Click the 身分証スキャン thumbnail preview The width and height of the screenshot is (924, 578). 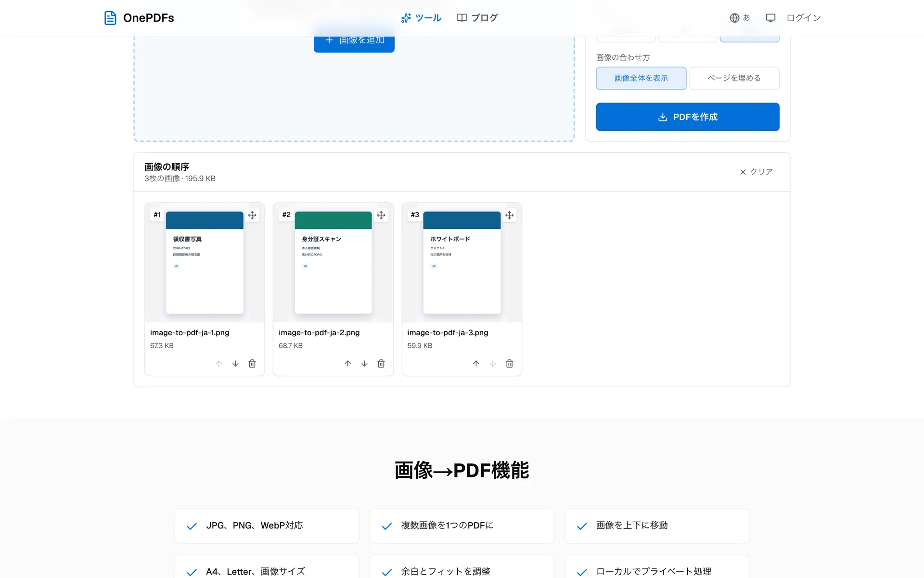[333, 263]
